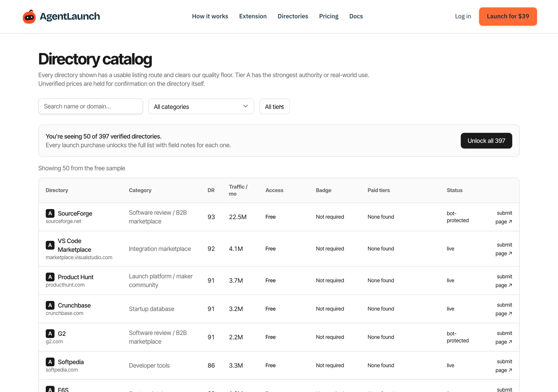The height and width of the screenshot is (392, 558).
Task: Open SourceForge submit page link
Action: coord(504,217)
